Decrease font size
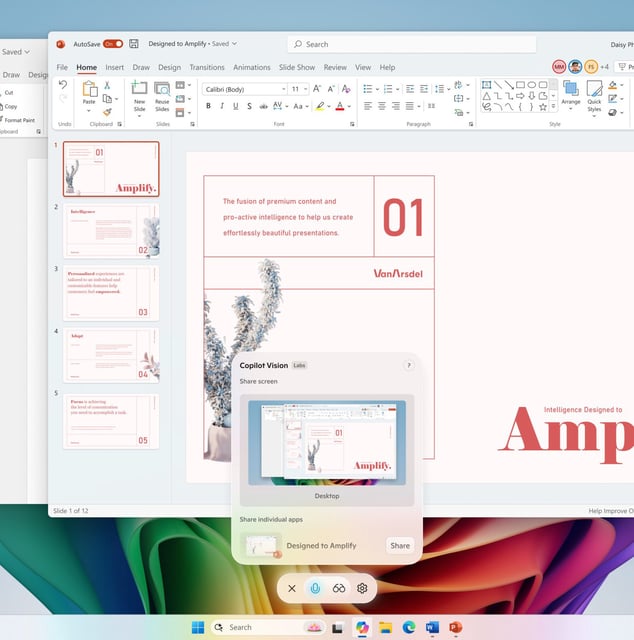Image resolution: width=634 pixels, height=640 pixels. 331,89
